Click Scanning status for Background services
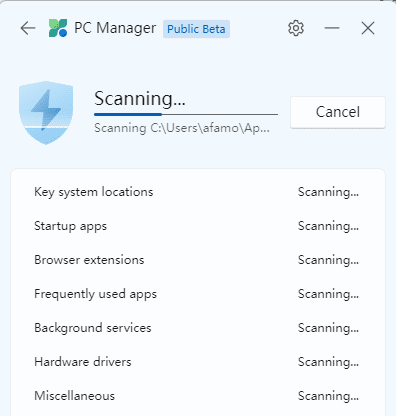 pyautogui.click(x=328, y=328)
